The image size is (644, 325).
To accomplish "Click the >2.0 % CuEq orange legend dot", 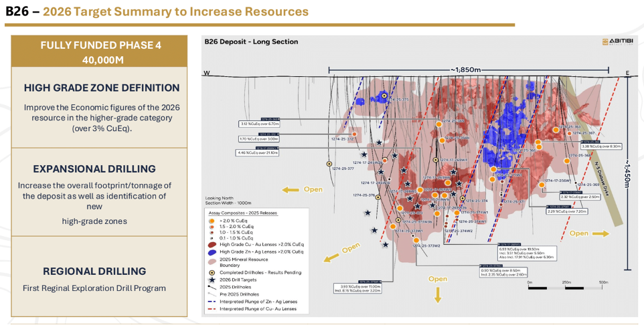I will pyautogui.click(x=212, y=219).
